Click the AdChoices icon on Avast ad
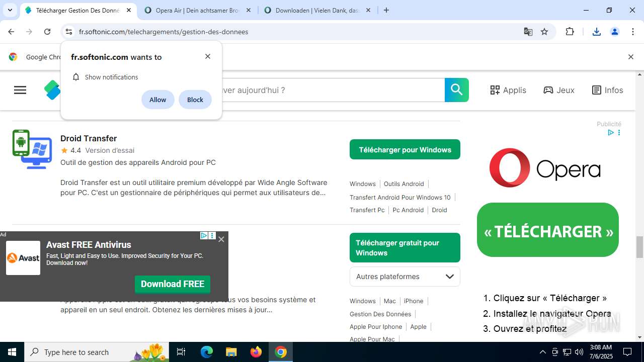This screenshot has width=644, height=362. click(x=204, y=235)
